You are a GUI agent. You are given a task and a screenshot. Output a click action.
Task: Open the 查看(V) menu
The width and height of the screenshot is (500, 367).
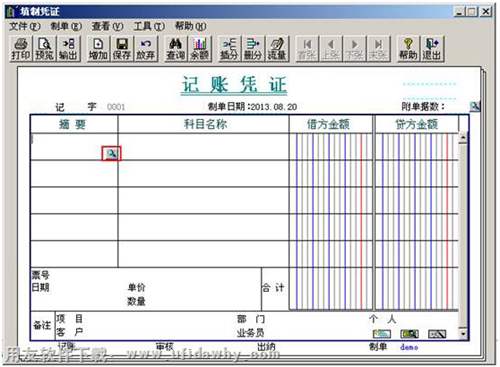[x=107, y=26]
